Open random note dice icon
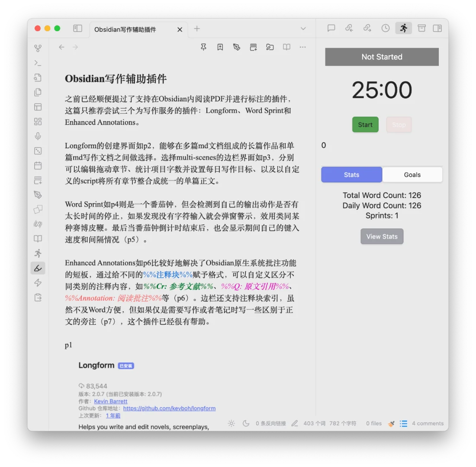The width and height of the screenshot is (476, 467). [38, 151]
